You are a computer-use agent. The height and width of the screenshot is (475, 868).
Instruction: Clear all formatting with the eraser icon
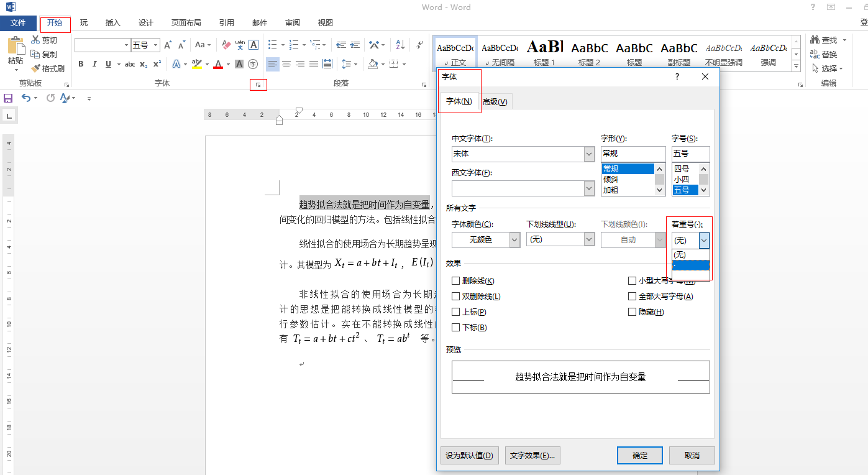pos(226,45)
